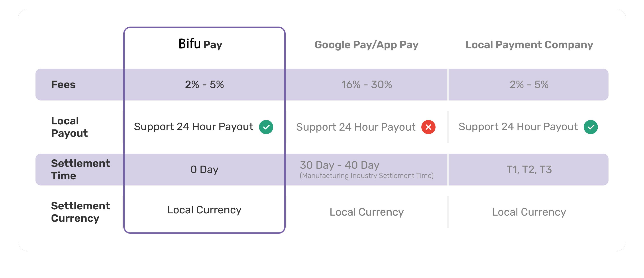Click the 30 Day - 40 Day text
Screen dimensions: 644x278
[x=340, y=165]
